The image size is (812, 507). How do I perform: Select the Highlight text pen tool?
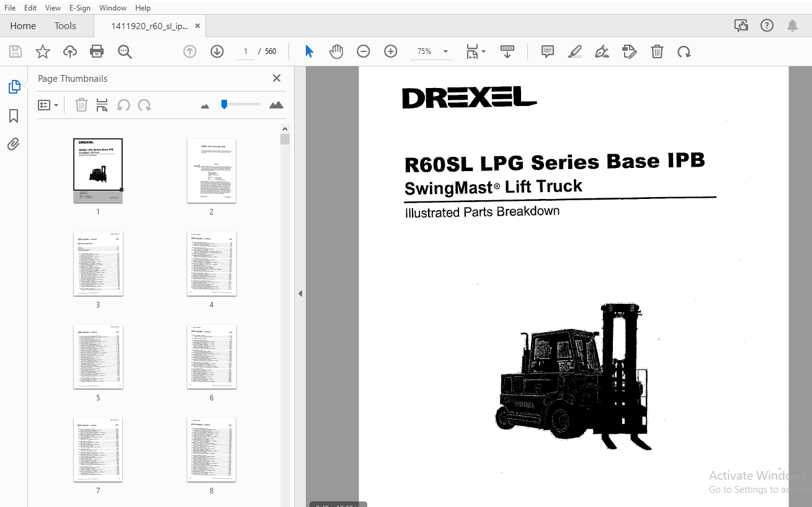(575, 51)
